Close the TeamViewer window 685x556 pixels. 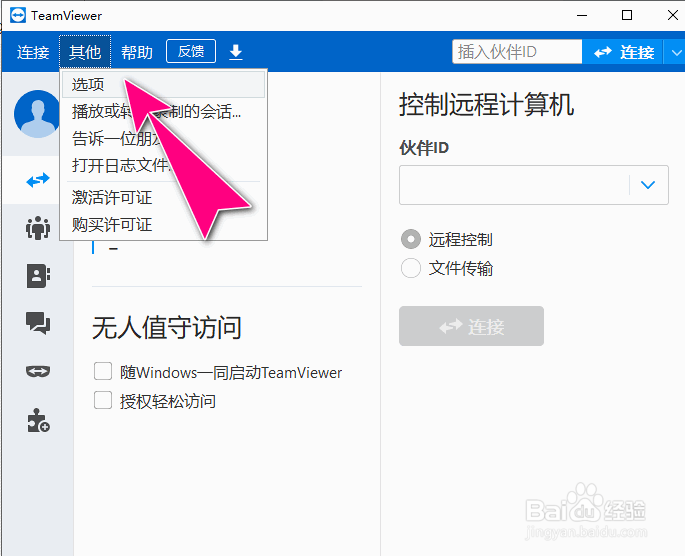click(x=673, y=15)
